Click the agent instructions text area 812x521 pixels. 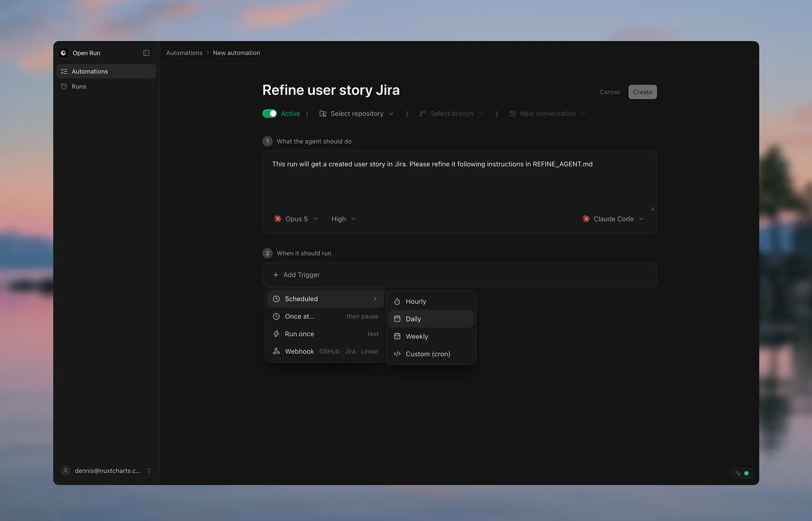[x=459, y=181]
